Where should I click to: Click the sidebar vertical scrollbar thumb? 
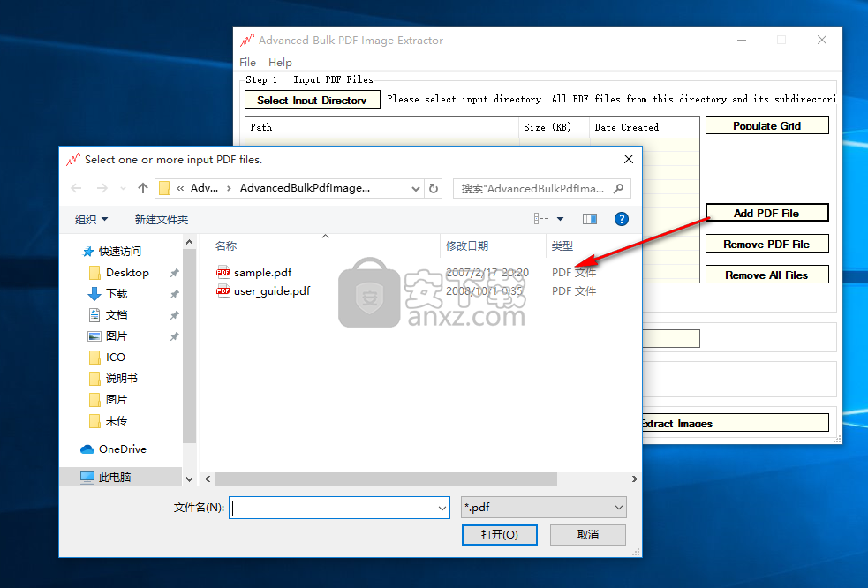click(x=189, y=347)
